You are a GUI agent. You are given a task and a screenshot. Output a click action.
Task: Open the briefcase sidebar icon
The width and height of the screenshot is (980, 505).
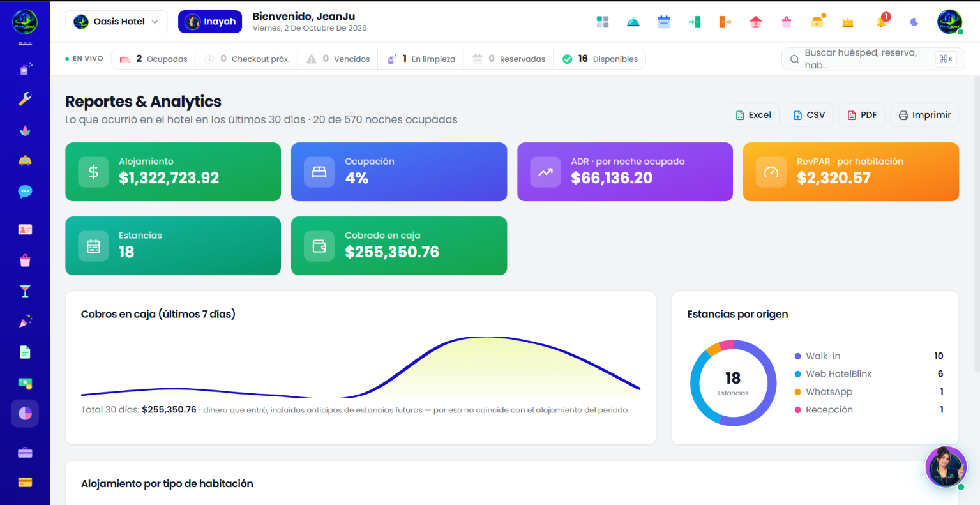25,453
